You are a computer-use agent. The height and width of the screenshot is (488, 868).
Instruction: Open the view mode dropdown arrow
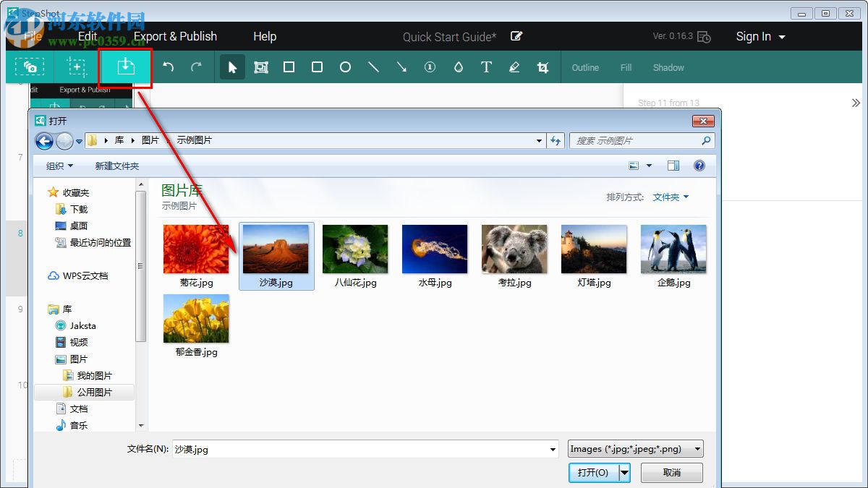[649, 166]
